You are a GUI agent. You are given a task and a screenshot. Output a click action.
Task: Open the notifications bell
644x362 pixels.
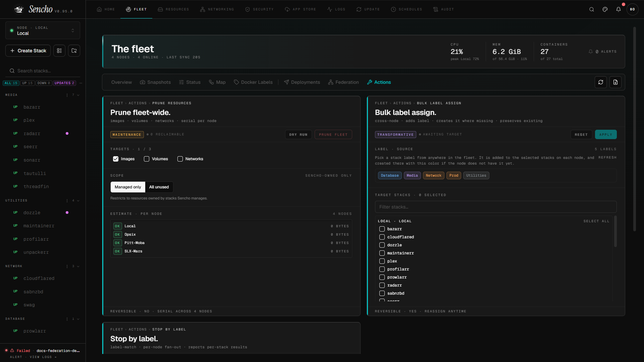(619, 9)
